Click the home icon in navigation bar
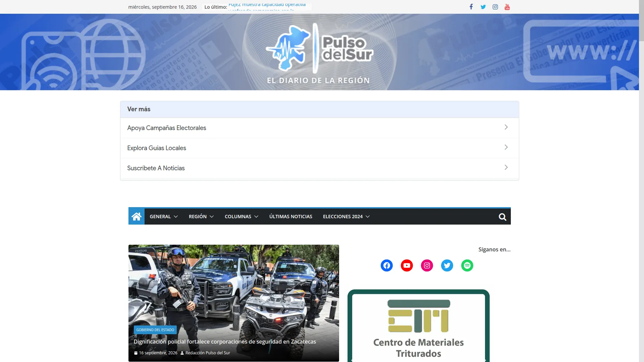This screenshot has width=644, height=362. pyautogui.click(x=136, y=217)
